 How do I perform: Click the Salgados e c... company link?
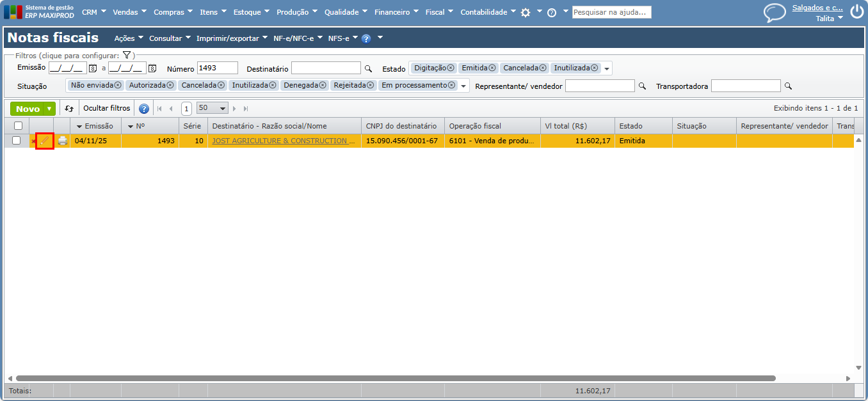pyautogui.click(x=817, y=8)
